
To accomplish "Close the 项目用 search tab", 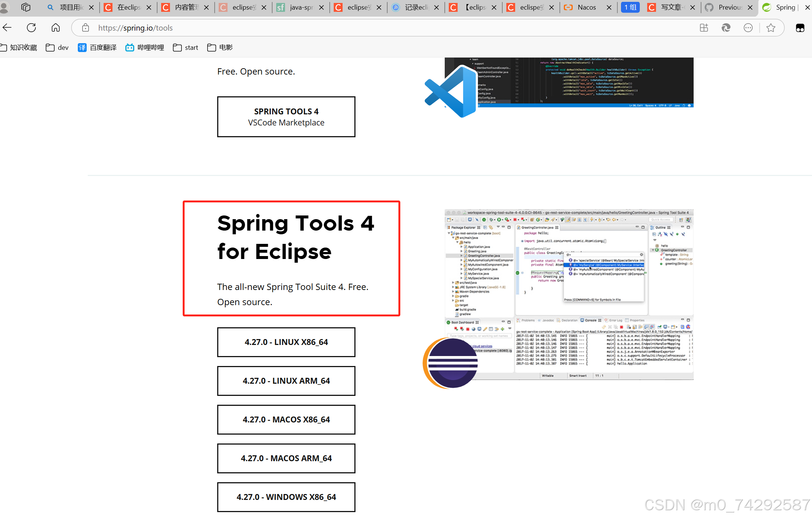I will coord(91,7).
